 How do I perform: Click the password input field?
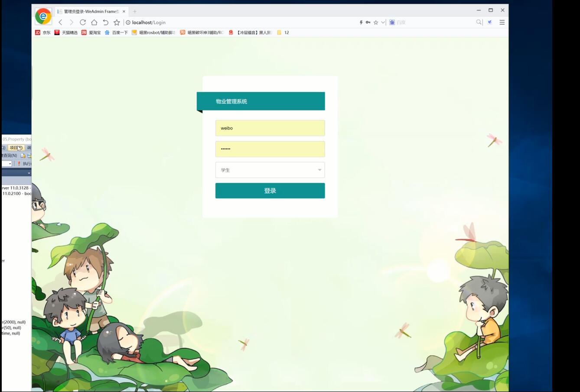pos(270,149)
